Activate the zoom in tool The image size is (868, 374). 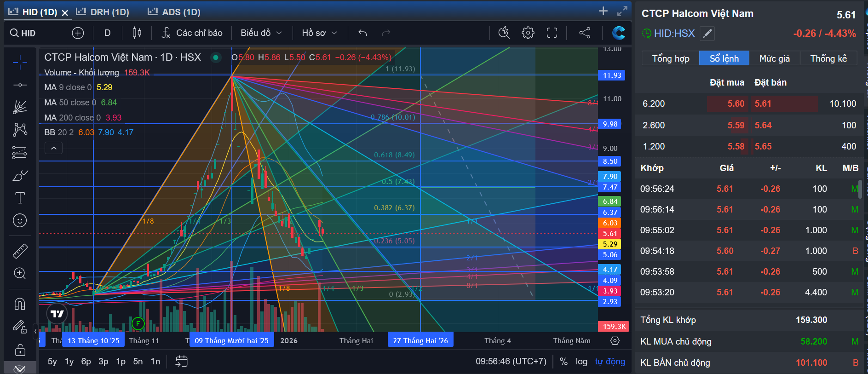(x=20, y=273)
